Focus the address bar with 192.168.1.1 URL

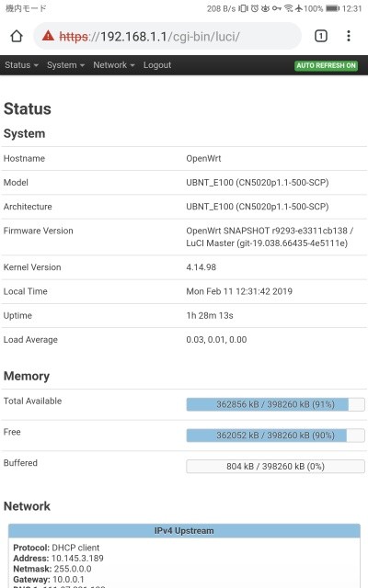click(167, 37)
